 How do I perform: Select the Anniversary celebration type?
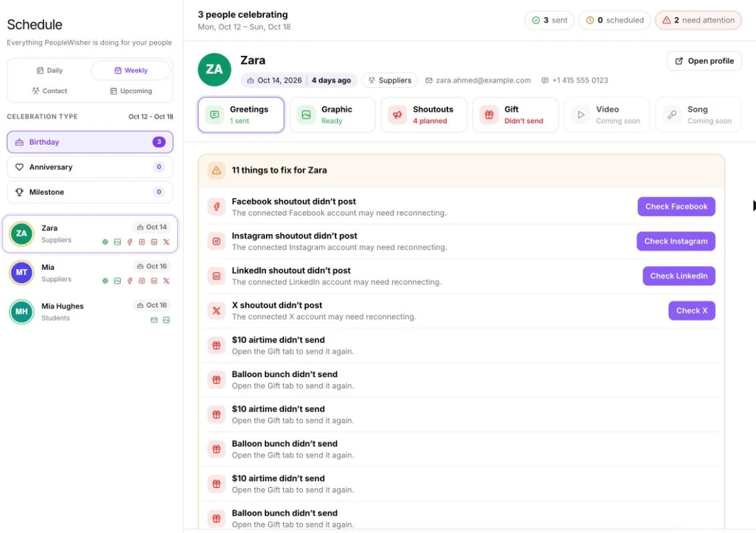coord(90,167)
